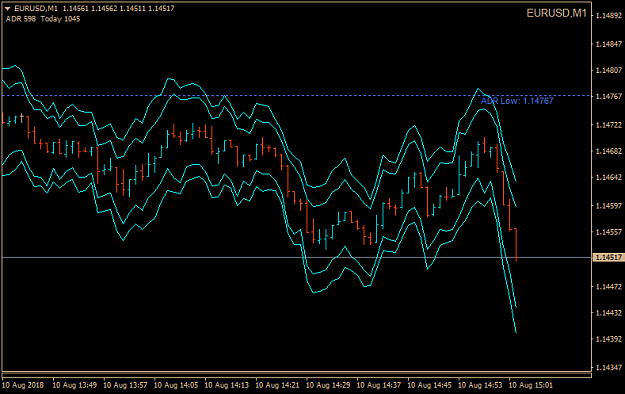This screenshot has height=394, width=625.
Task: Click the '10 Aug 14:29' time axis label
Action: coord(328,385)
